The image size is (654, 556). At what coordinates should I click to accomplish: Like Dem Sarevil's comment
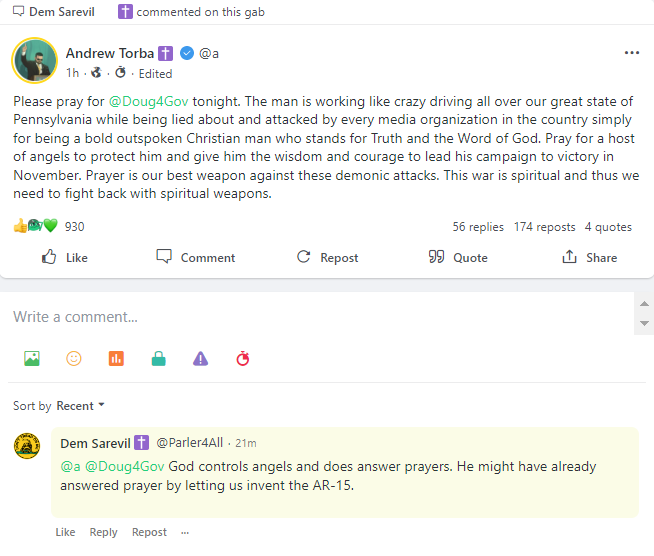tap(65, 532)
